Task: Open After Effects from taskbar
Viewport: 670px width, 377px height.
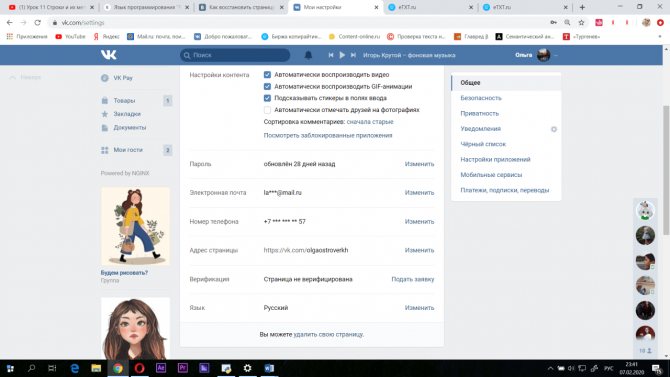Action: point(161,368)
